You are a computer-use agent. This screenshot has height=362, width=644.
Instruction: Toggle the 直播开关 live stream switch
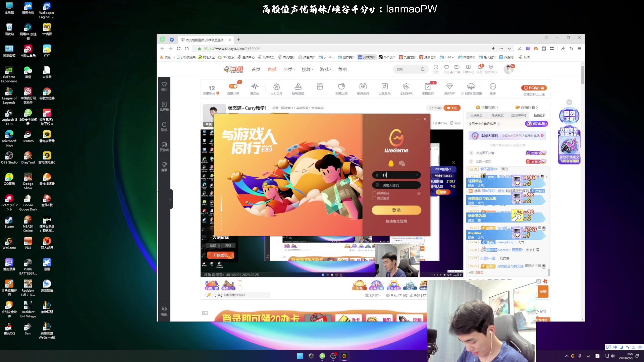233,85
